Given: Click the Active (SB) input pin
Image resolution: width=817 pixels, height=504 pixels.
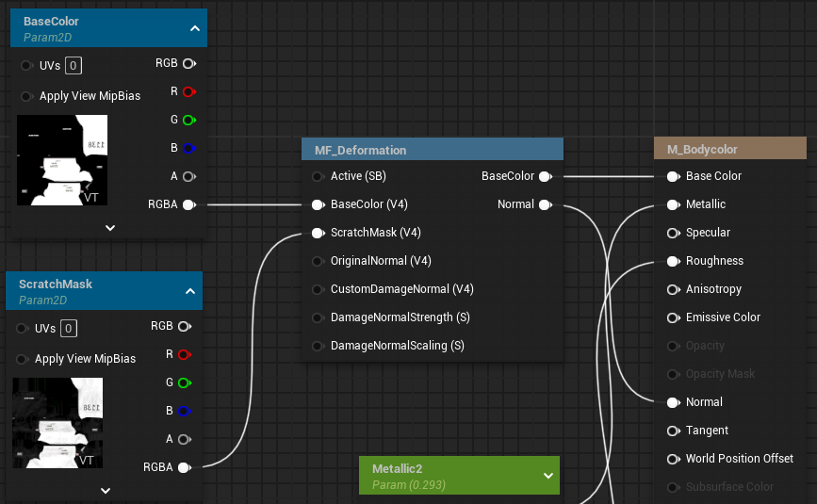Looking at the screenshot, I should point(318,176).
